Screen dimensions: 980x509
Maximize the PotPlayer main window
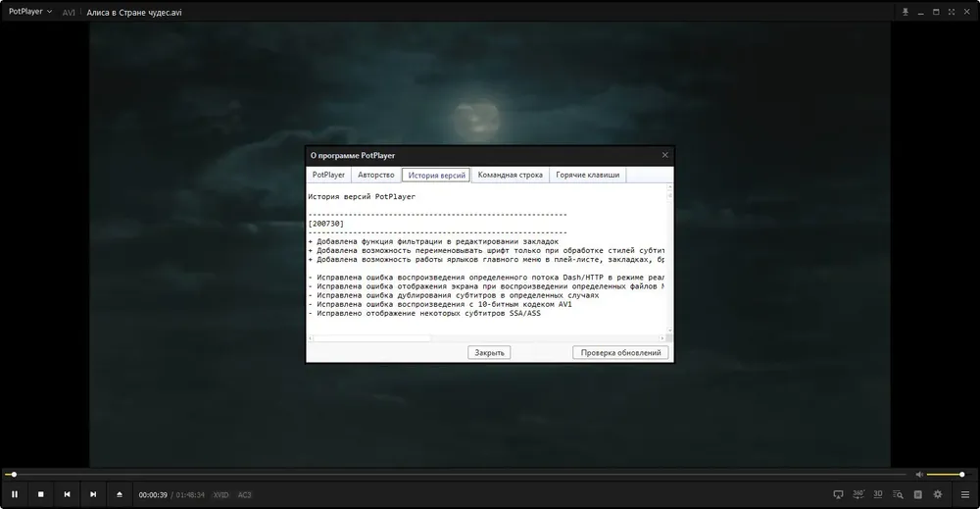[936, 12]
